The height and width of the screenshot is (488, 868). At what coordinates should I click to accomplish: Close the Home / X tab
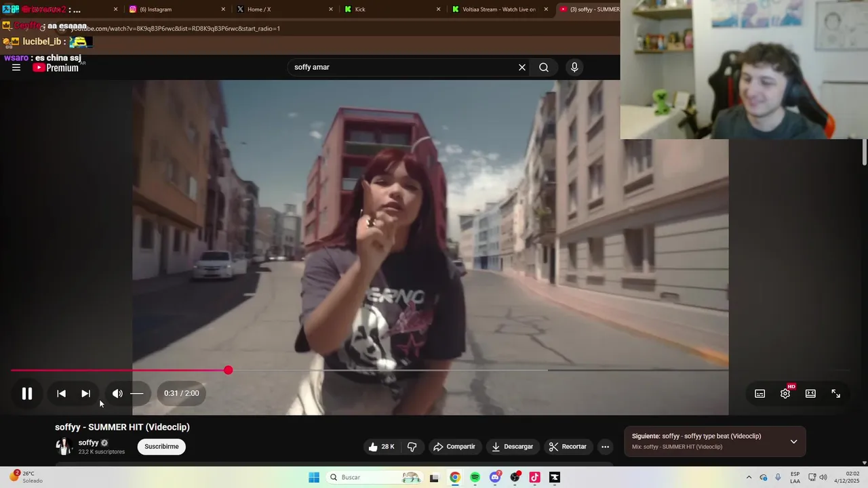coord(331,9)
